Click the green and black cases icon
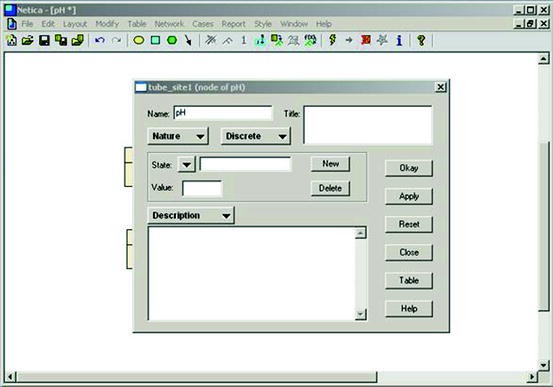 point(310,40)
